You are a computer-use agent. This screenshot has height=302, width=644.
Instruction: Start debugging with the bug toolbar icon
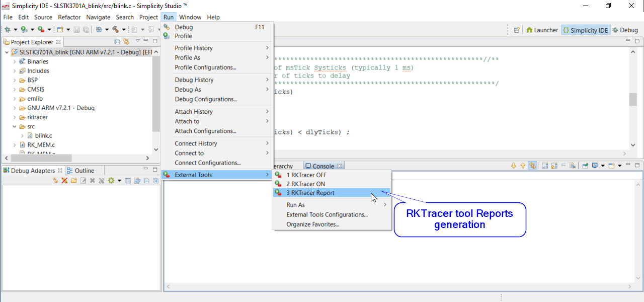7,30
